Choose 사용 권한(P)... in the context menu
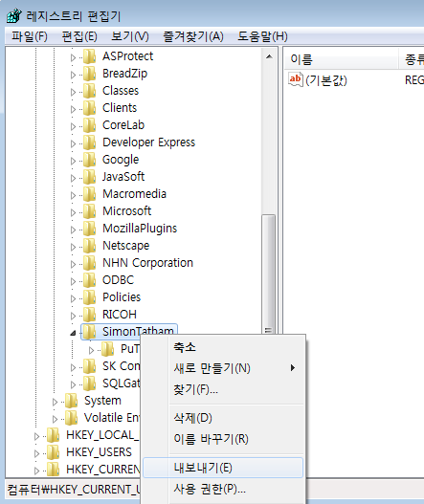424x504 pixels. click(x=223, y=489)
